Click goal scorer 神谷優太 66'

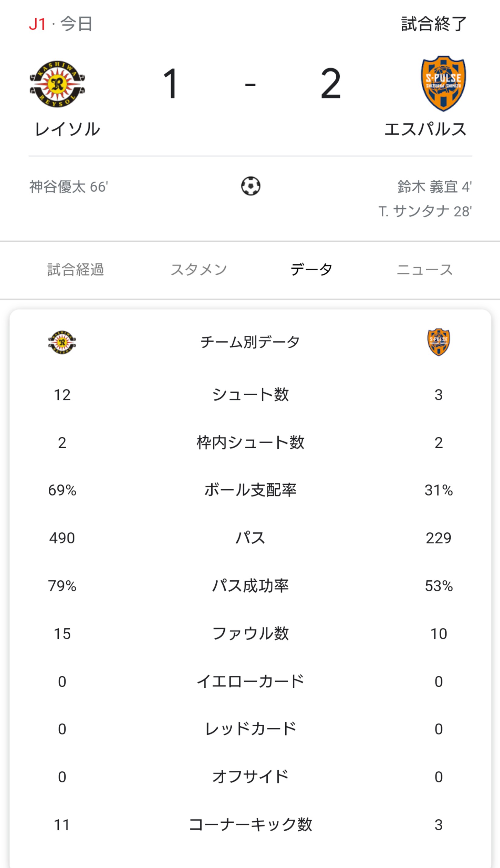(x=69, y=187)
